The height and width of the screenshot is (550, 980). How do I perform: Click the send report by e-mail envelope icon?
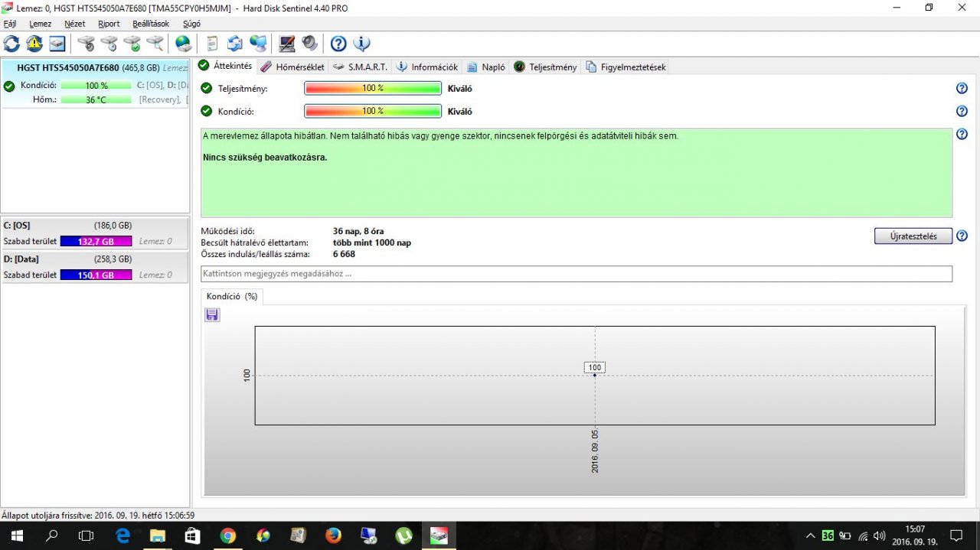(x=234, y=44)
